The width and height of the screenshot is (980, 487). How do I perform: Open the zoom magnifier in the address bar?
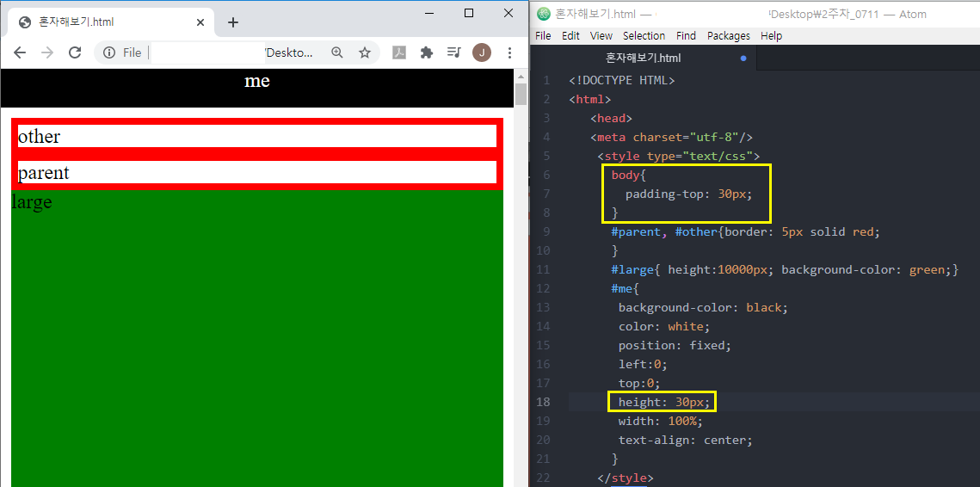point(337,52)
